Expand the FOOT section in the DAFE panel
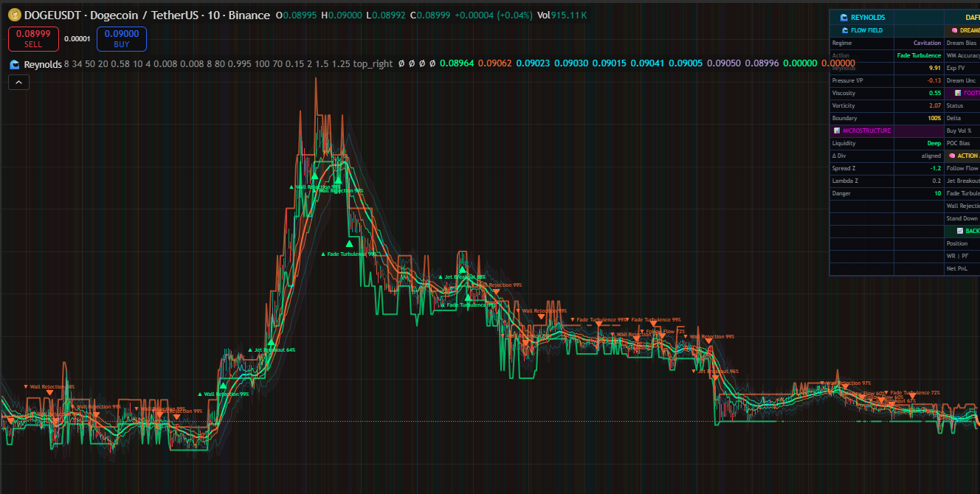980x494 pixels. point(957,92)
